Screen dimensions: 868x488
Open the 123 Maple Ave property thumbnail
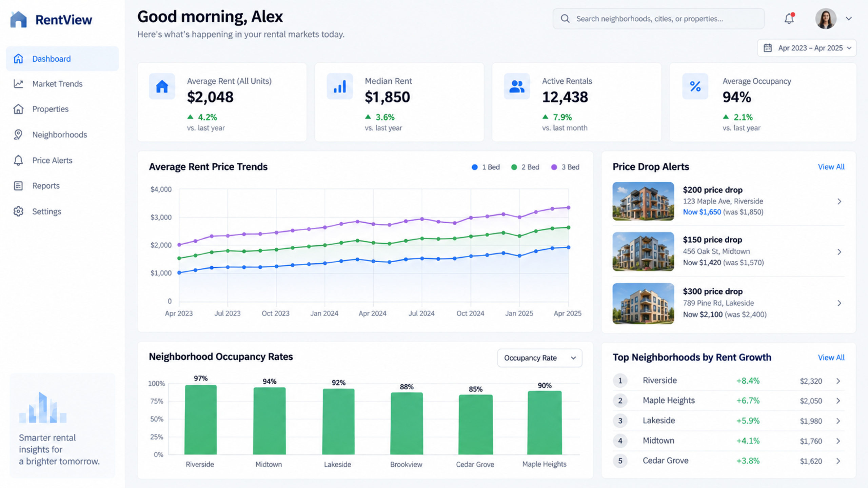643,201
